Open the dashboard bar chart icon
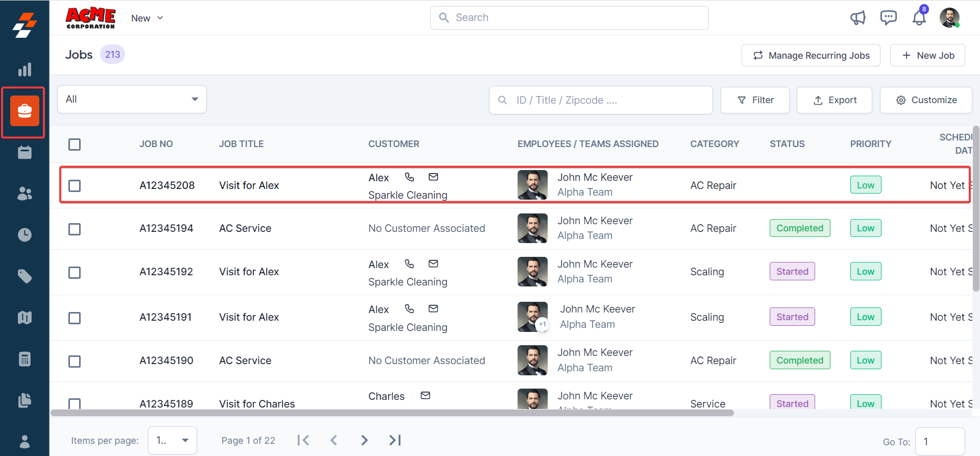Screen dimensions: 980x456 click(x=24, y=69)
